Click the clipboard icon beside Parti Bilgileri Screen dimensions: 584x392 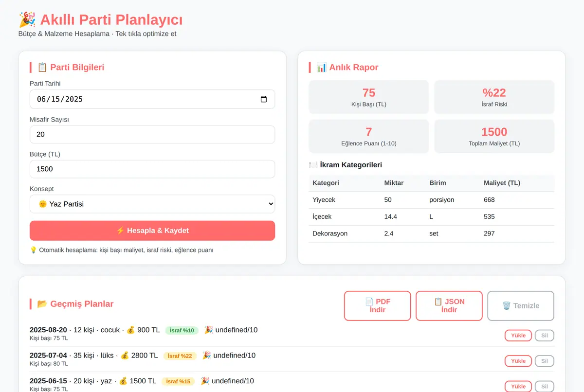pos(42,68)
